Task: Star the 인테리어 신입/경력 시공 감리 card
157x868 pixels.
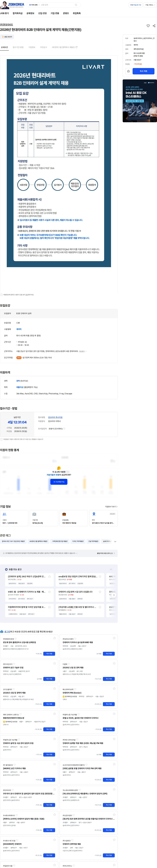Action: point(100,592)
